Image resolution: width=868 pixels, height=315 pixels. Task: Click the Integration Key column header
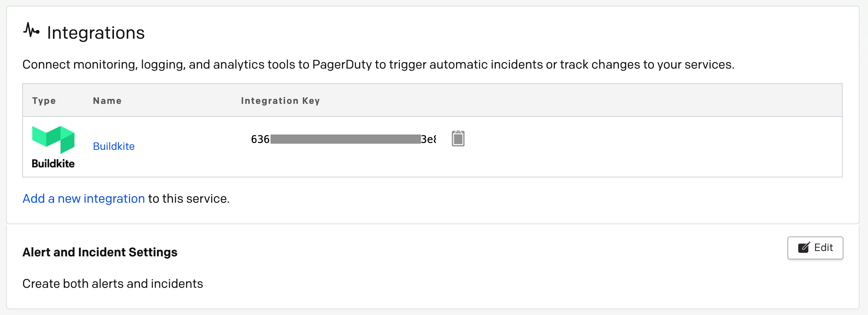(x=280, y=100)
